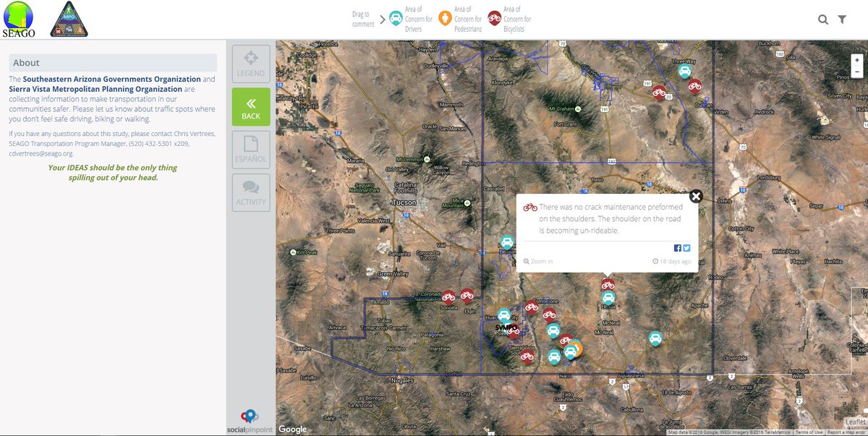This screenshot has height=436, width=868.
Task: Click the green Back button
Action: pyautogui.click(x=251, y=107)
